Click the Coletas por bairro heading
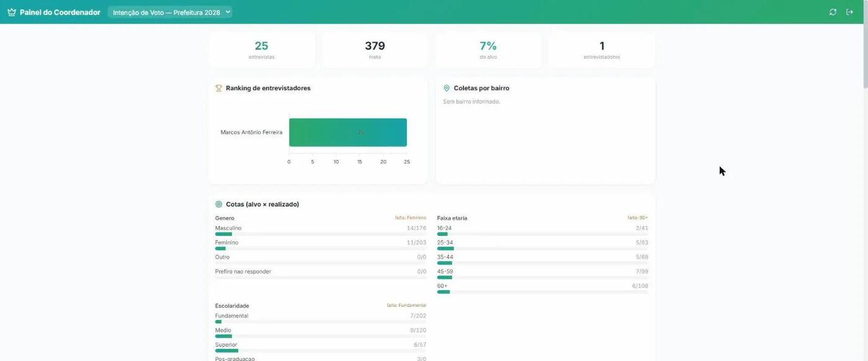The image size is (868, 361). 481,88
